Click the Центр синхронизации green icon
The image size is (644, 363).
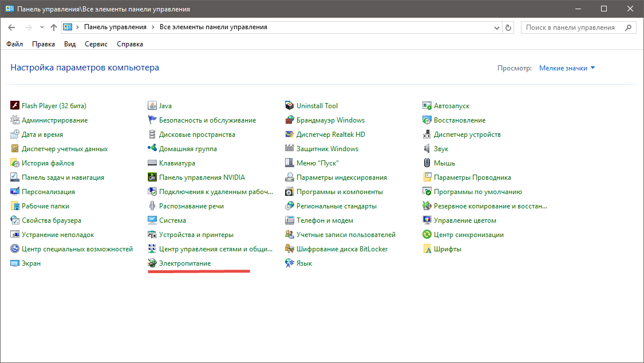(426, 235)
